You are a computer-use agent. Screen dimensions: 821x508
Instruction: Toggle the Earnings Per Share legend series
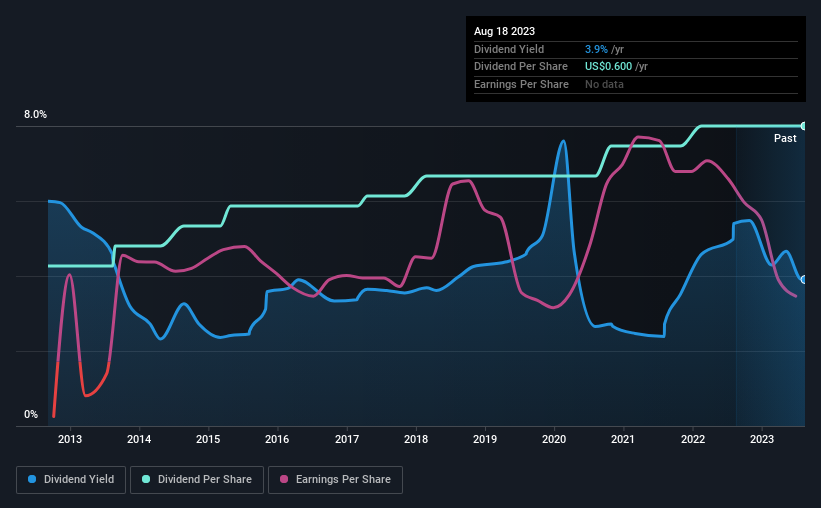coord(335,480)
